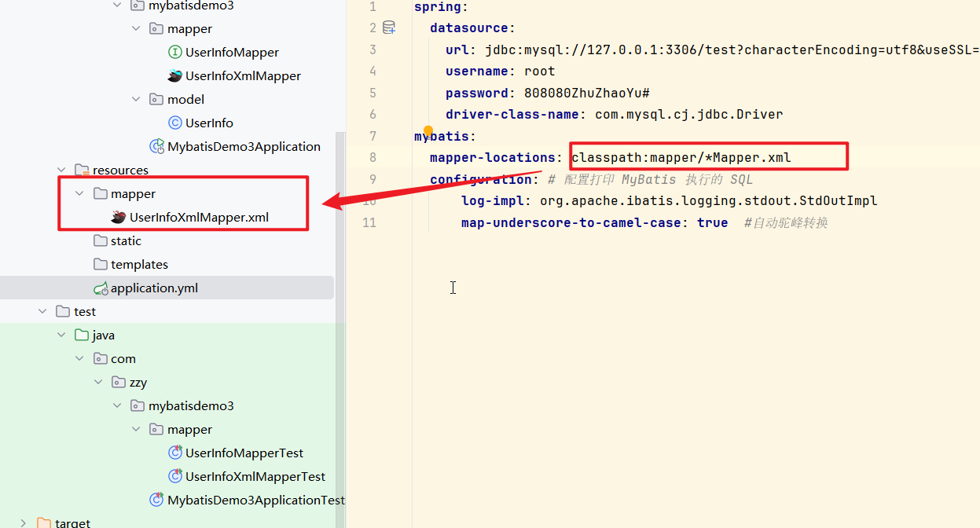Click the 'map-underscore-to-camel-case' key
Viewport: 980px width, 528px height.
pyautogui.click(x=571, y=223)
